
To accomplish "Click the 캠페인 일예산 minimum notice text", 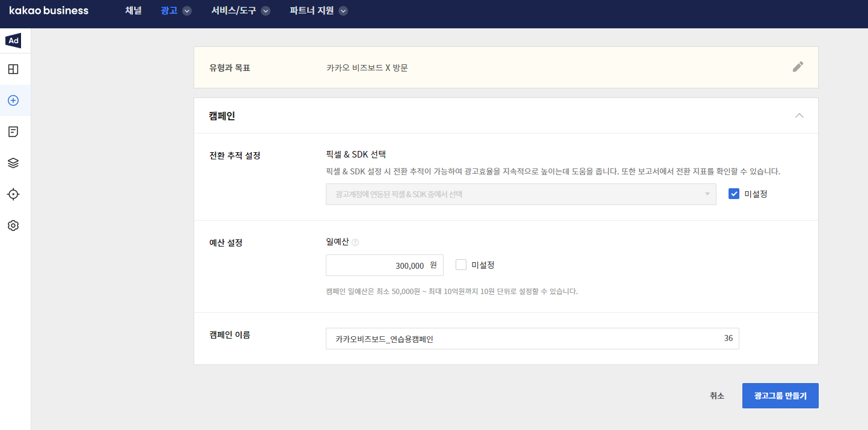I will (451, 292).
